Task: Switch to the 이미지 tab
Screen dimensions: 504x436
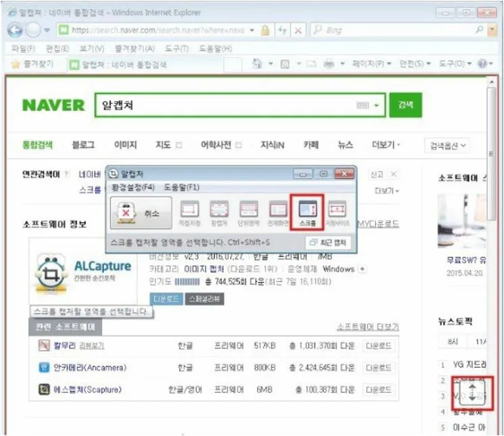Action: (x=126, y=145)
